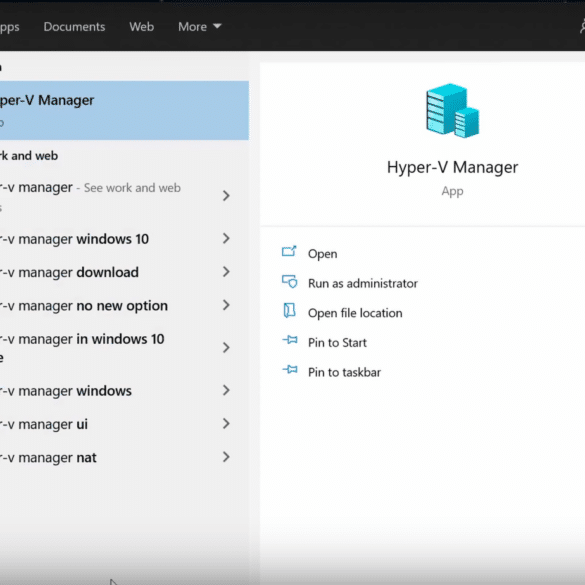Click the Pin to taskbar label
This screenshot has width=585, height=585.
[x=344, y=372]
